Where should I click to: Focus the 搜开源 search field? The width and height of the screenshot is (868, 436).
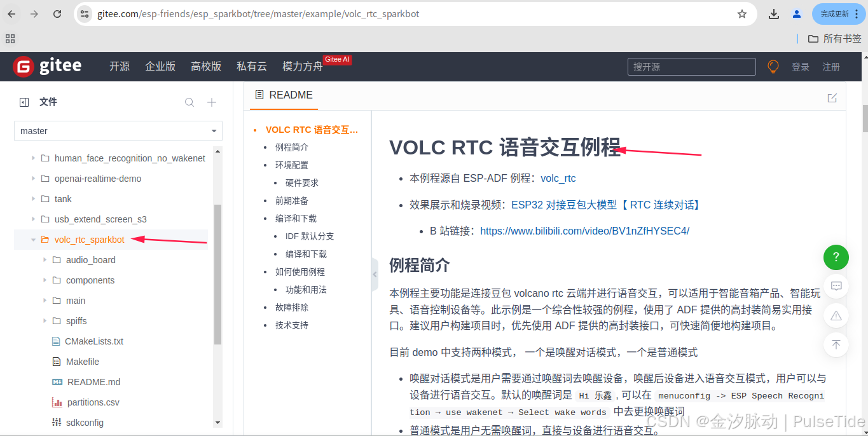tap(692, 67)
